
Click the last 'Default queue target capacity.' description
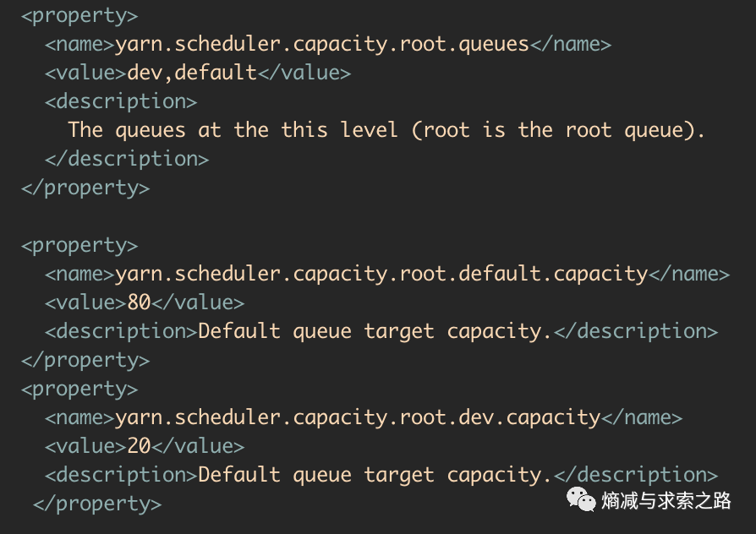[x=375, y=475]
